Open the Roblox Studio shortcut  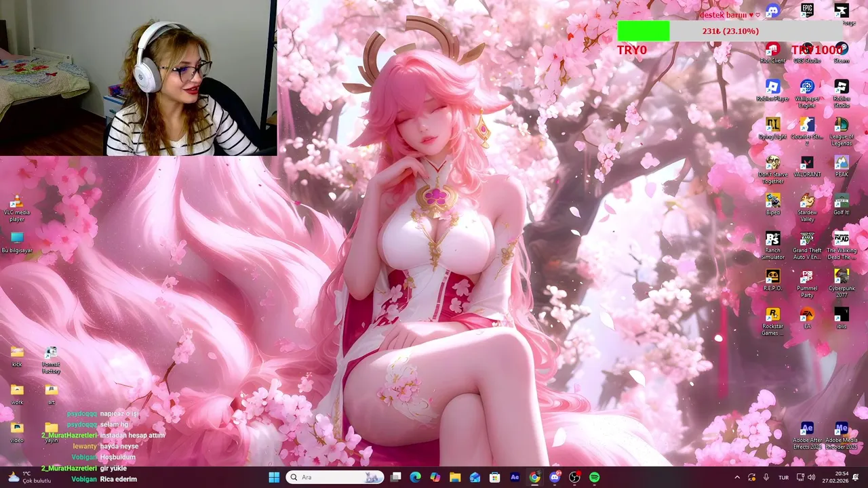[842, 94]
